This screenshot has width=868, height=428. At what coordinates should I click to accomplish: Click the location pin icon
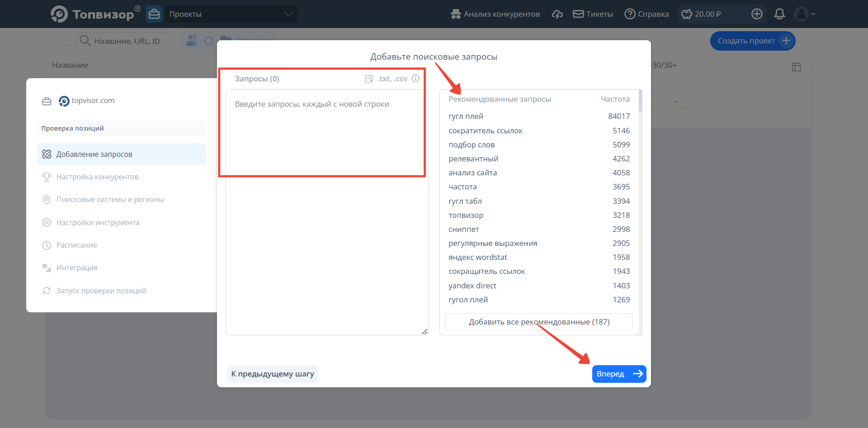click(47, 200)
